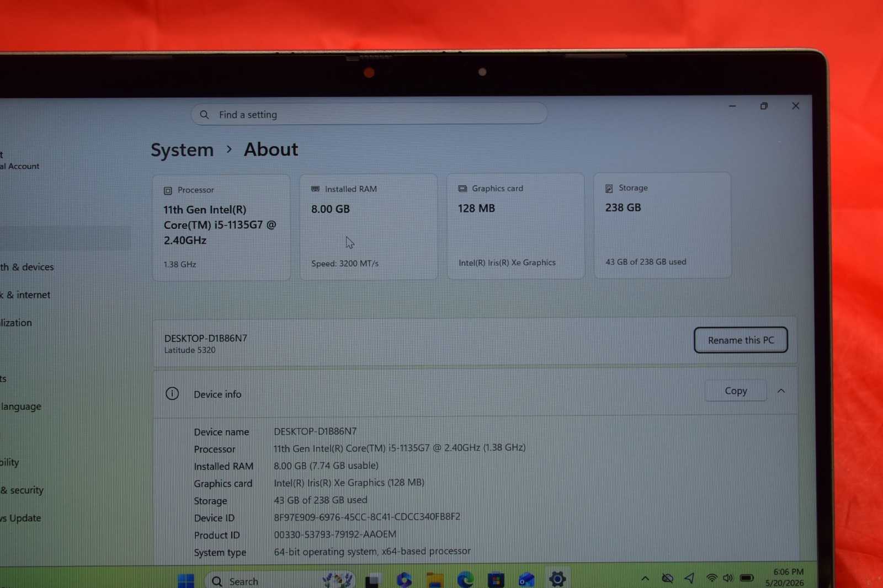
Task: Click the Installed RAM memory icon
Action: [x=315, y=189]
